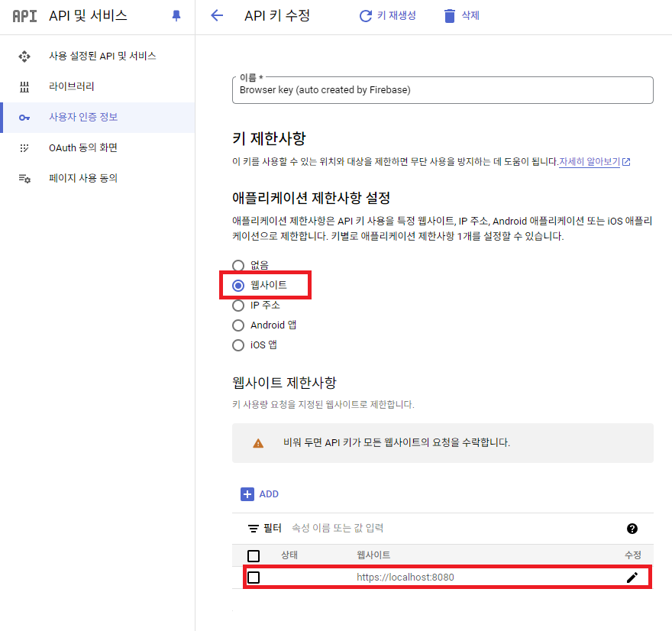Click the 필터 label
The height and width of the screenshot is (631, 672).
click(x=272, y=528)
